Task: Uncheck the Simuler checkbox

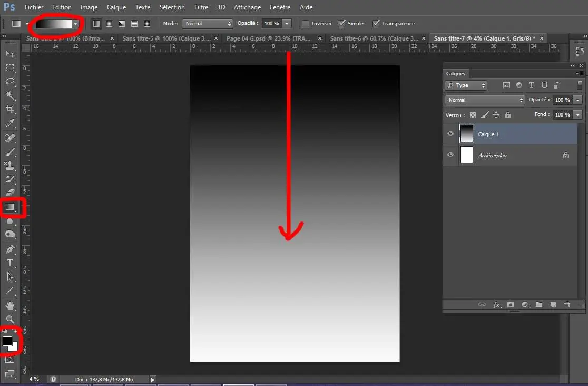Action: [341, 23]
